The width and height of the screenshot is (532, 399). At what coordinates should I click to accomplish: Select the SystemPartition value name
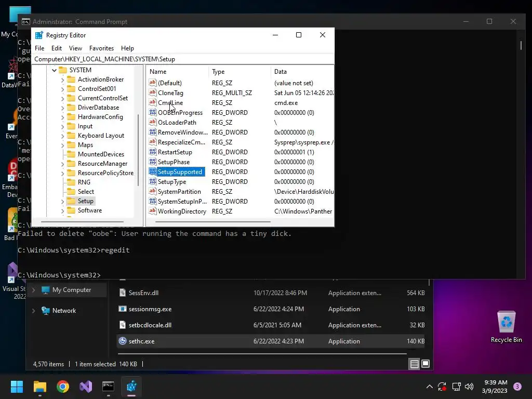click(179, 192)
